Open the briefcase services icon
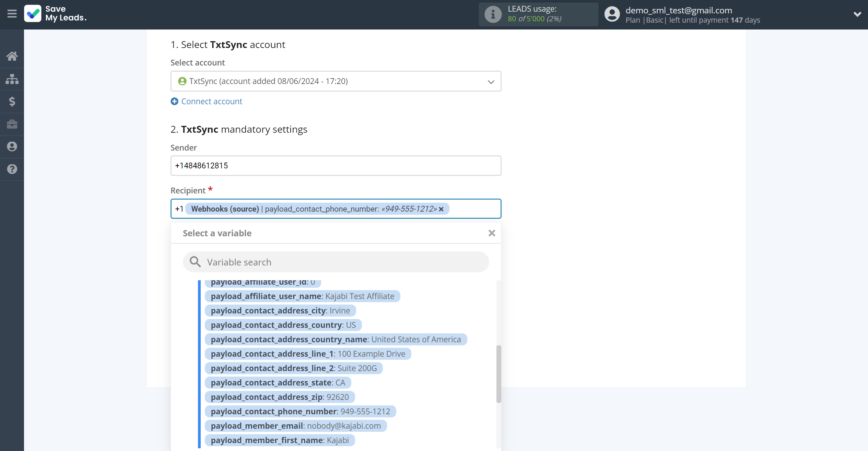Image resolution: width=868 pixels, height=451 pixels. click(12, 124)
